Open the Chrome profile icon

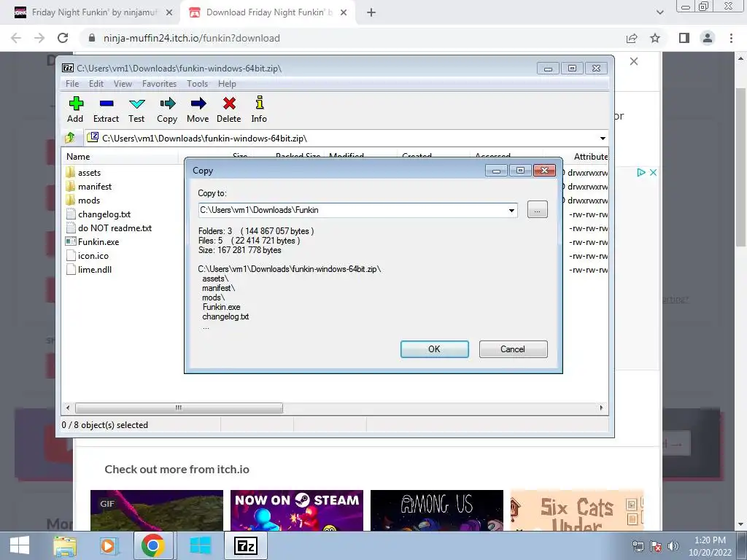708,38
